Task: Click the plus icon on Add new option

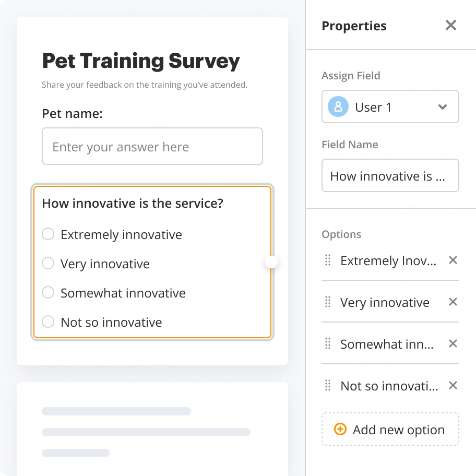Action: [x=340, y=429]
